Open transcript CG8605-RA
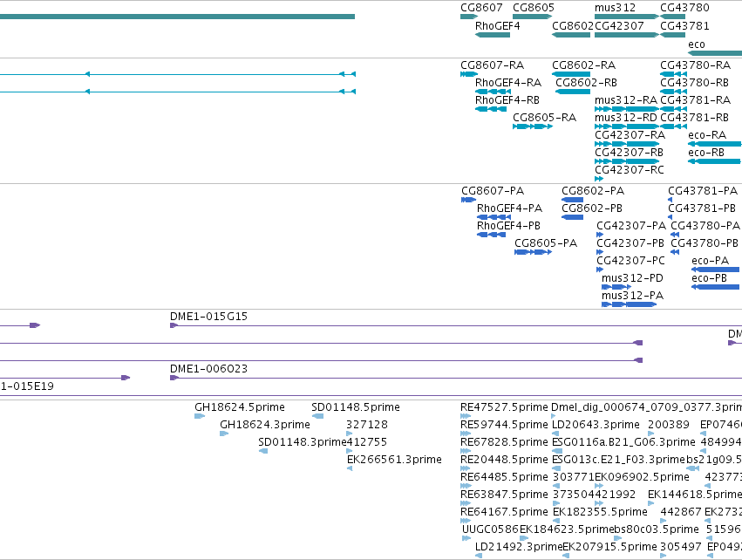 [x=545, y=118]
